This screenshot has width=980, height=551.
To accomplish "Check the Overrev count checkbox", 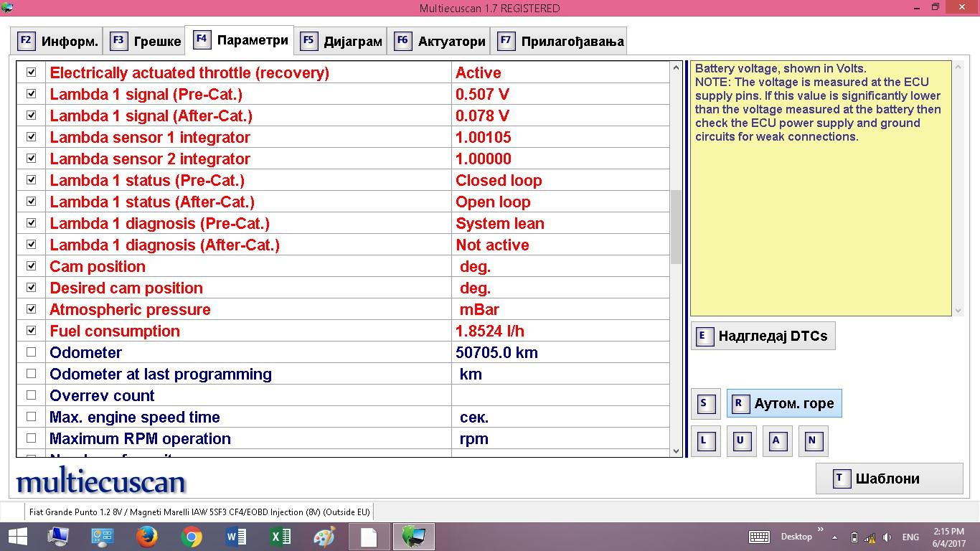I will [31, 395].
